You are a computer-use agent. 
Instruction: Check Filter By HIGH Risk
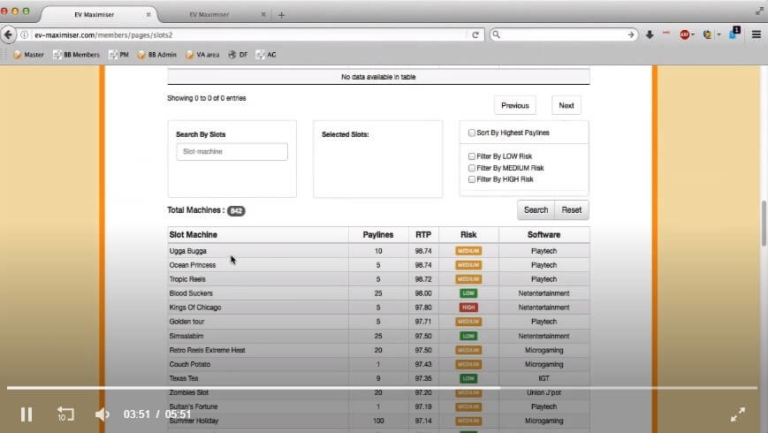click(x=472, y=179)
